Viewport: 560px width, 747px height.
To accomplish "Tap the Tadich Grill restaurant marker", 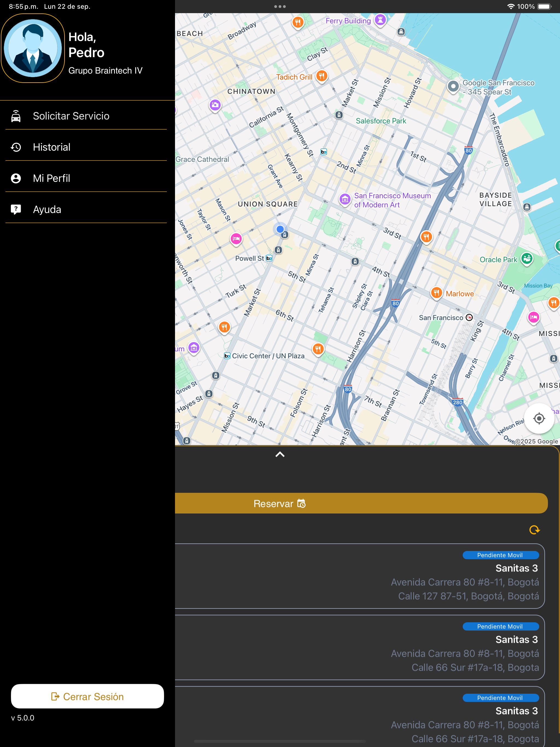I will point(322,76).
